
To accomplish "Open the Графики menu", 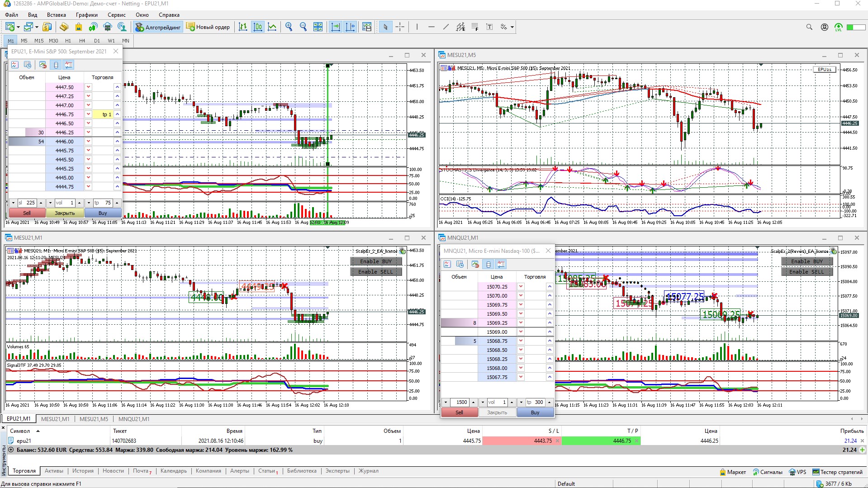I will point(86,15).
